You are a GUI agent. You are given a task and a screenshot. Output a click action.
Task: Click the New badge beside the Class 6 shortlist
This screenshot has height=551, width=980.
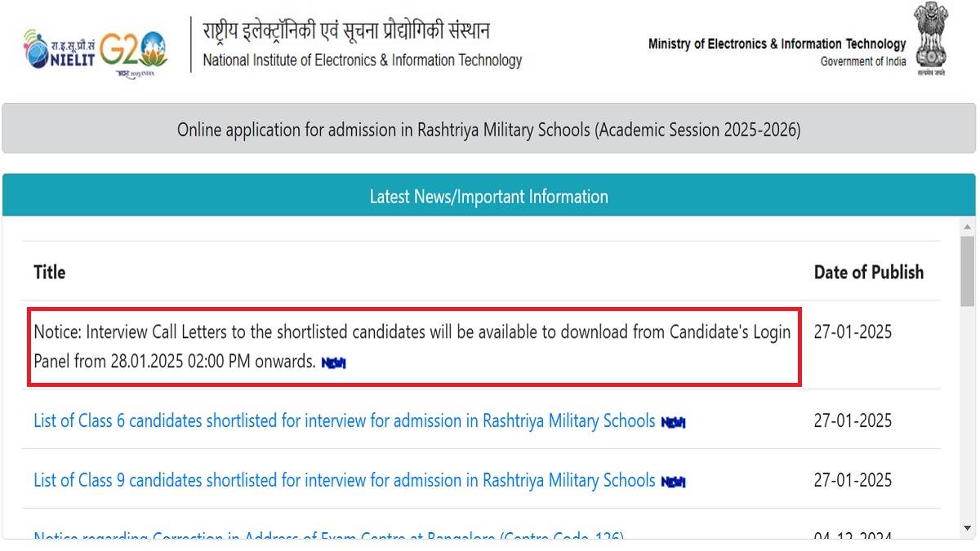pos(673,422)
